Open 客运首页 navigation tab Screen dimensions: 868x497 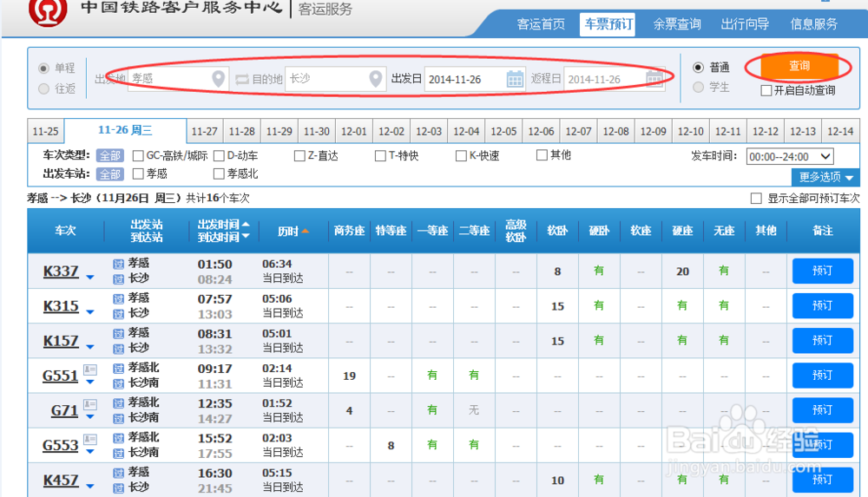(541, 24)
